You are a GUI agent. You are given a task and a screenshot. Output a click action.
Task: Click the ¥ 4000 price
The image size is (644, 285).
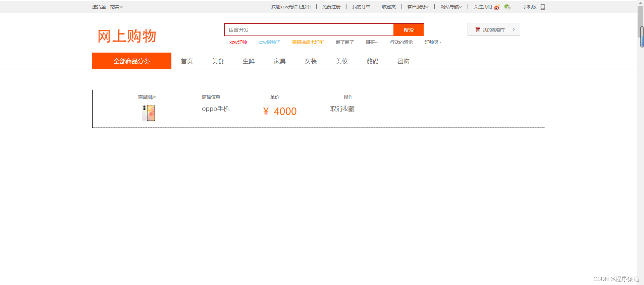280,111
